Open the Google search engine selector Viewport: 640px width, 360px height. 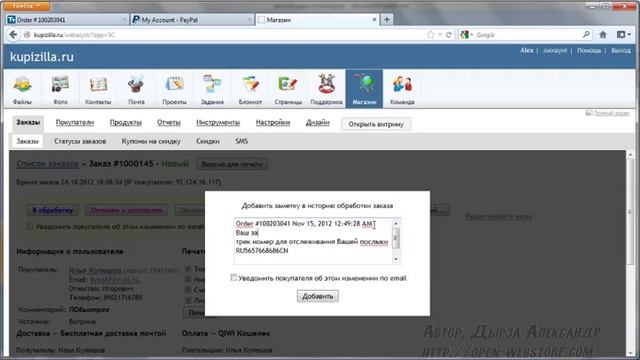point(466,35)
